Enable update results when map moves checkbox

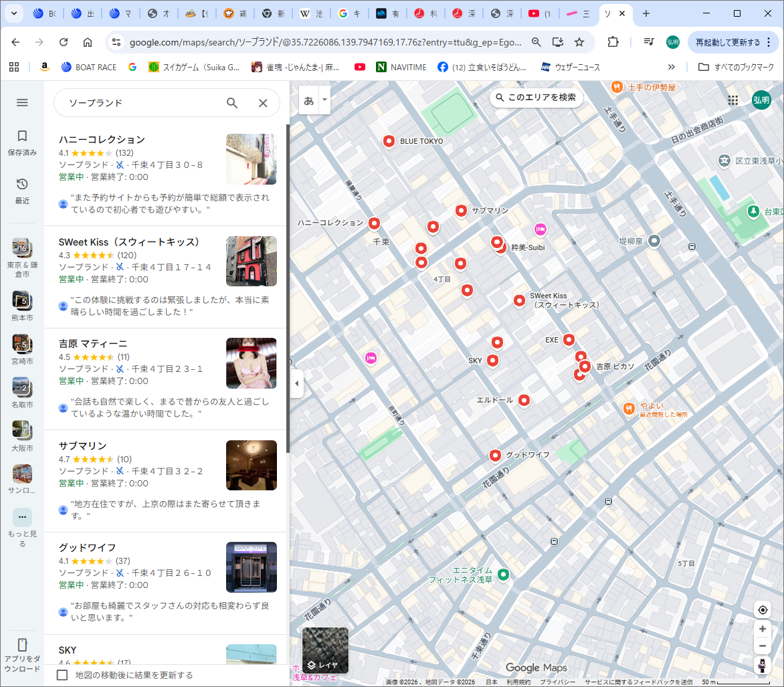tap(62, 675)
